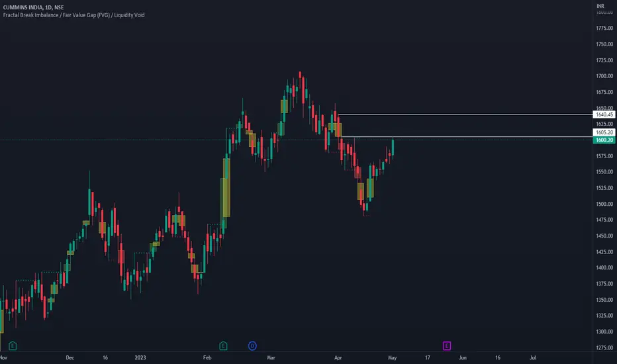The width and height of the screenshot is (617, 364).
Task: Click the blue dividend D icon
Action: 252,346
